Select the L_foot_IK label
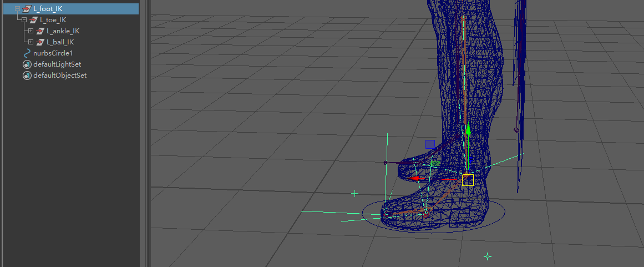 pyautogui.click(x=48, y=9)
